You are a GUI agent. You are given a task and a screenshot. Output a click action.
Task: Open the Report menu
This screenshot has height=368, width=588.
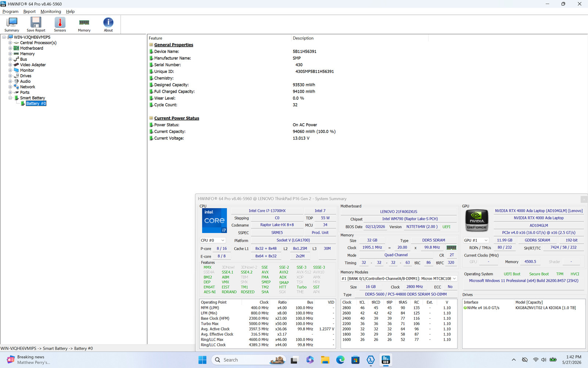tap(29, 11)
